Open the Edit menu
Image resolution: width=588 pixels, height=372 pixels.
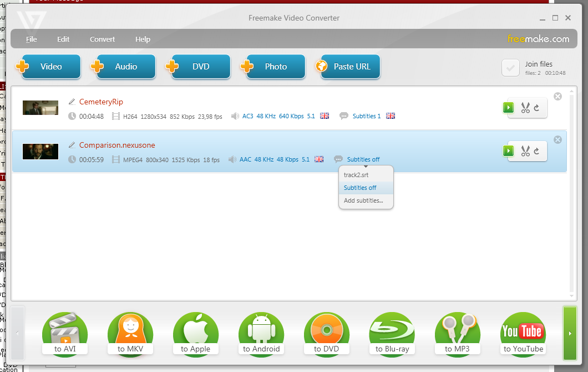coord(63,39)
